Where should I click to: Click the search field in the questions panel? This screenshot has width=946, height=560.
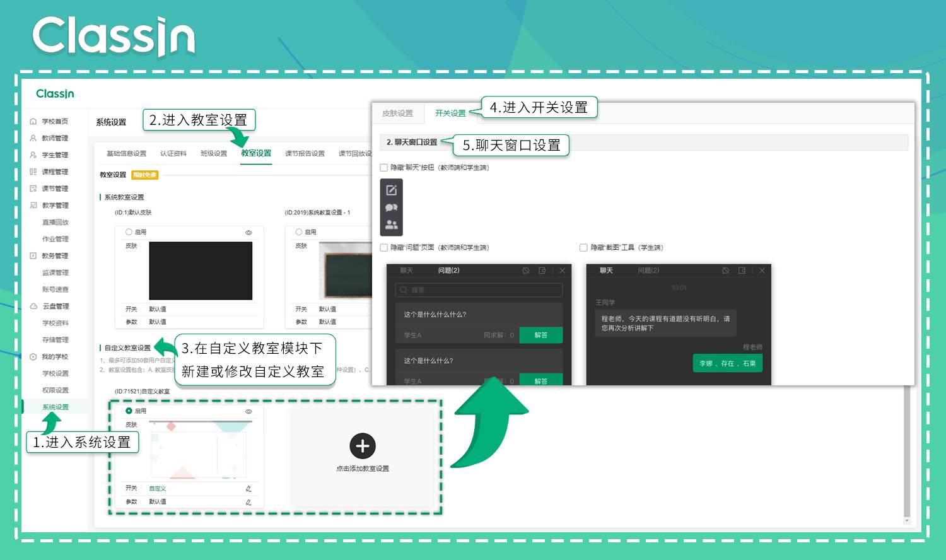point(479,290)
